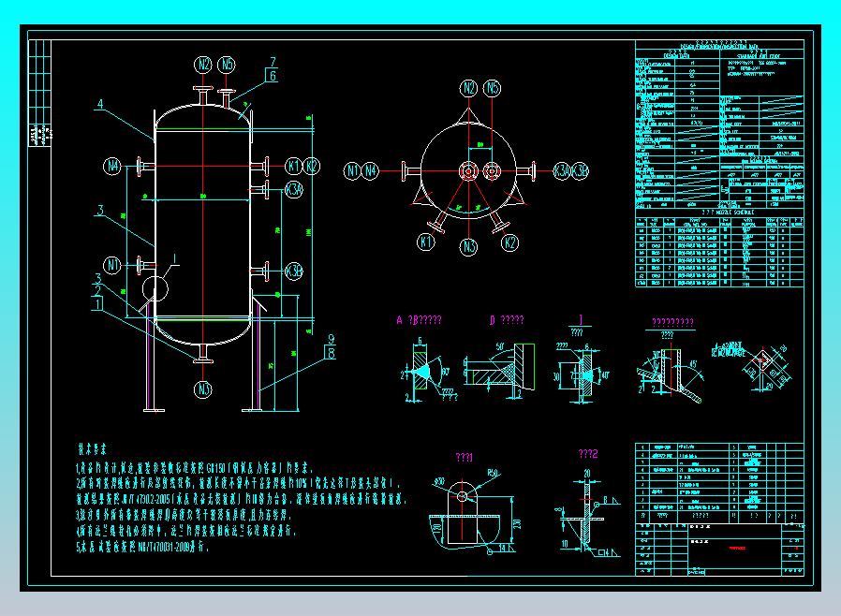Click part number 9 leader label
This screenshot has width=841, height=616.
click(x=331, y=340)
